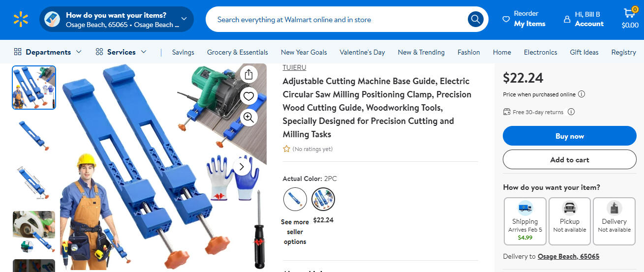Open the shopping cart icon
Image resolution: width=644 pixels, height=272 pixels.
tap(630, 19)
